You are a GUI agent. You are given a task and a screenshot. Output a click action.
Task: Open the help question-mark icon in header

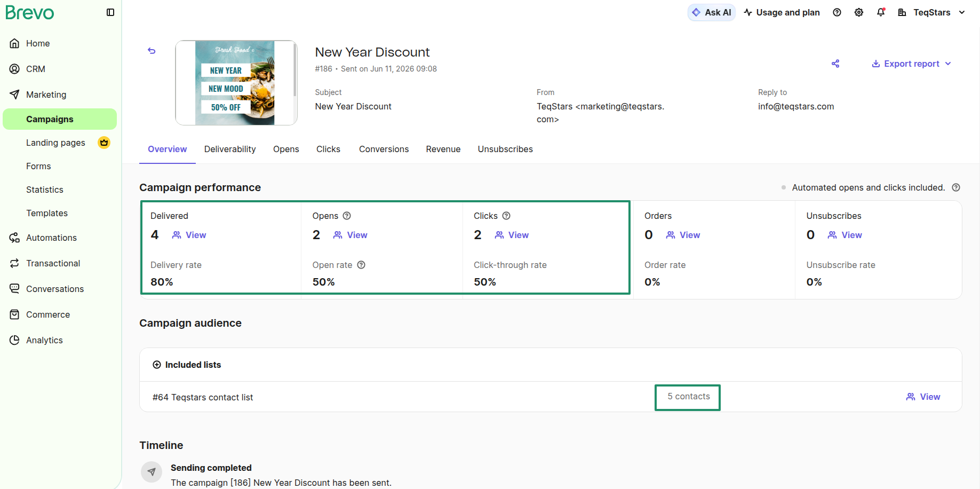[837, 12]
